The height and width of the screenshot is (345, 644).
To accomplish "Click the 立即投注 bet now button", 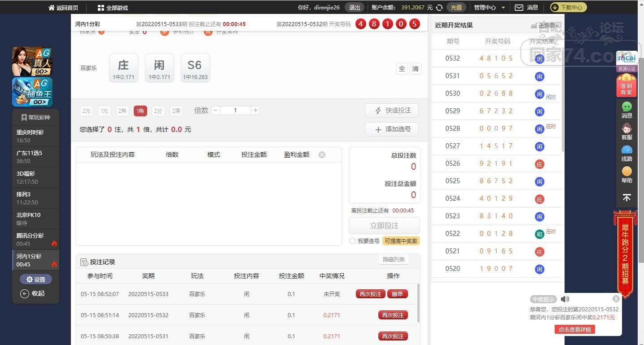I will [x=384, y=226].
